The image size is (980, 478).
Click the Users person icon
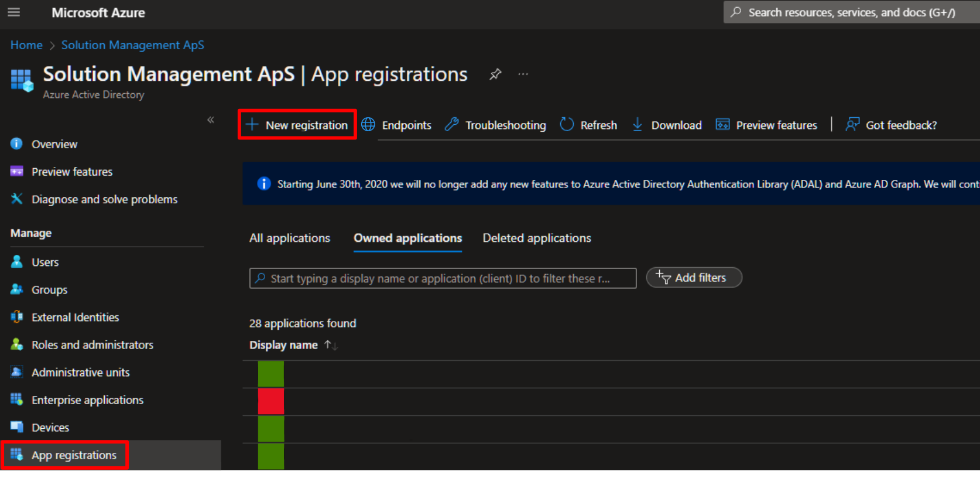click(x=17, y=261)
